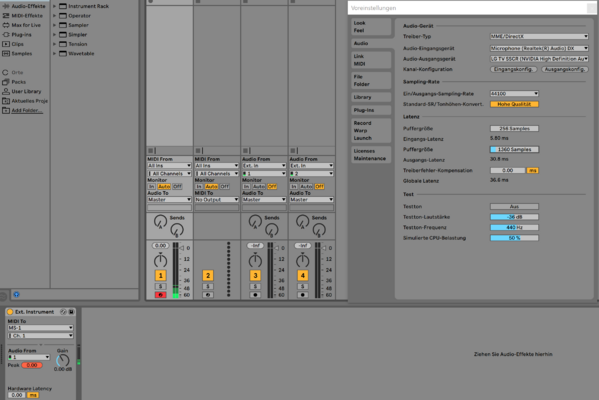Set track 4 monitor to Off
599x400 pixels.
[319, 186]
